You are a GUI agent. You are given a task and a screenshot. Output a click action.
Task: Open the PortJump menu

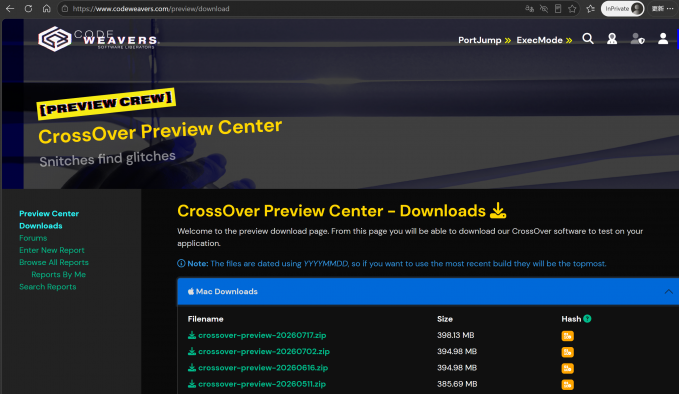(485, 40)
